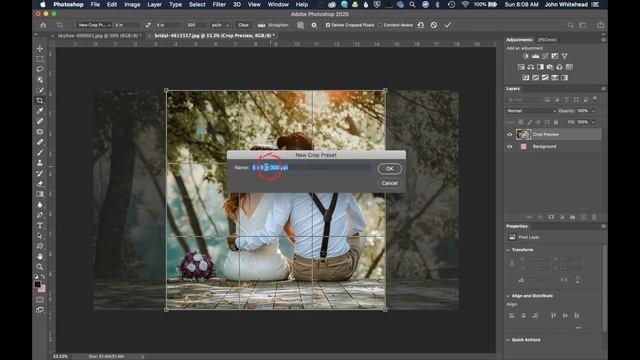Open the Photoshop search magnifier icon

(x=571, y=25)
